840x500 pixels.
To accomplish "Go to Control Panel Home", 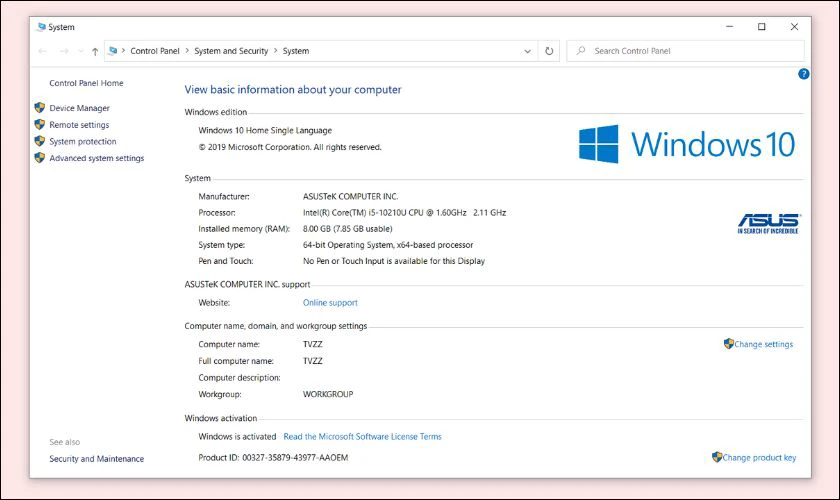I will pyautogui.click(x=86, y=83).
